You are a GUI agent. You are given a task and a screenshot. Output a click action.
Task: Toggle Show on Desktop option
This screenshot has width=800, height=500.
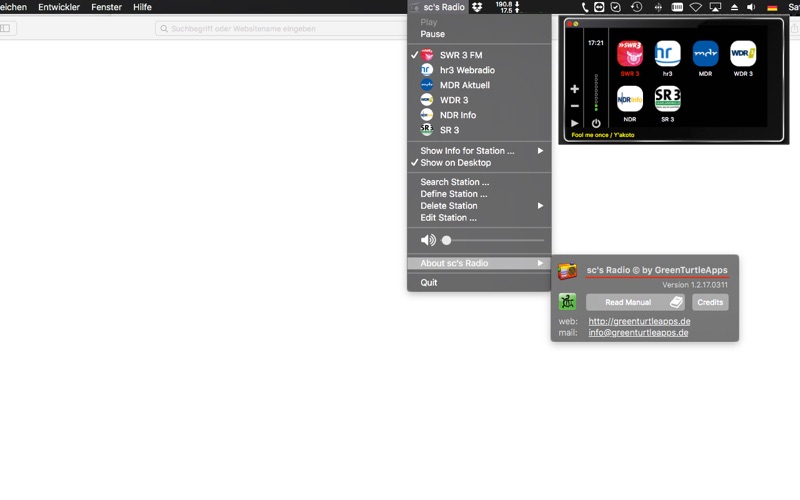click(479, 163)
